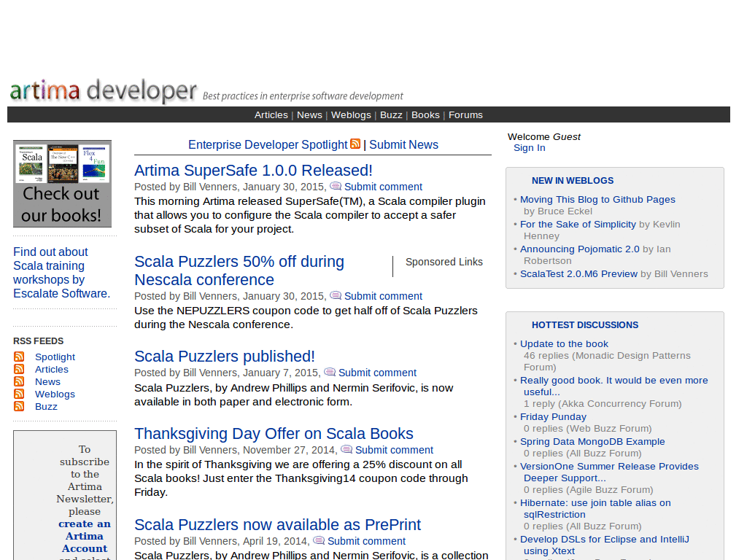Click the Submit News link
Screen dimensions: 747x560
coord(403,145)
